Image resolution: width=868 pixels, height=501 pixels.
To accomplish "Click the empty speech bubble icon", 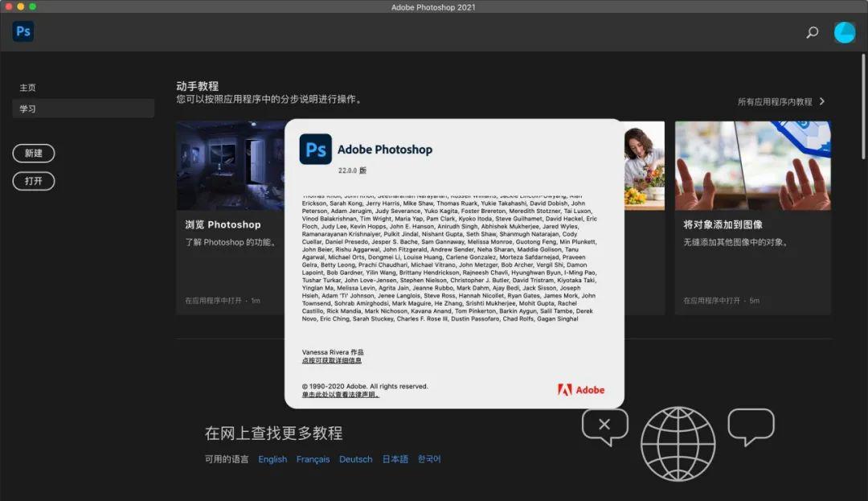I will coord(751,427).
